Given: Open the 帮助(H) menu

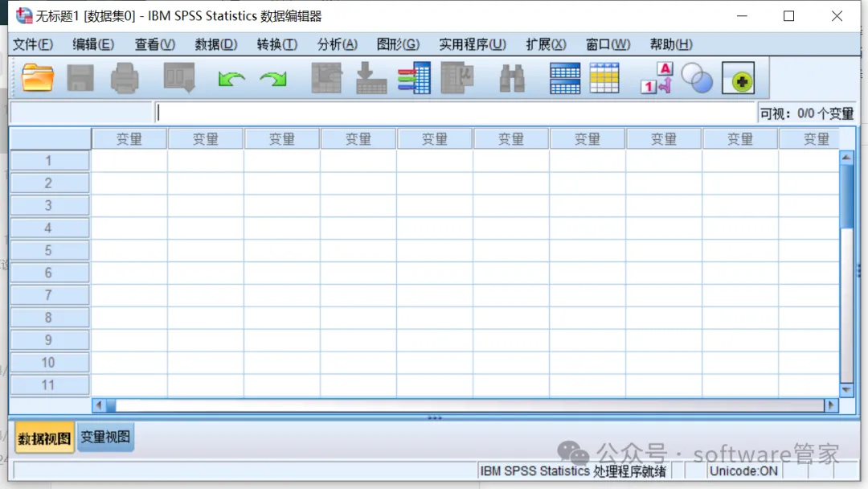Looking at the screenshot, I should pos(671,44).
